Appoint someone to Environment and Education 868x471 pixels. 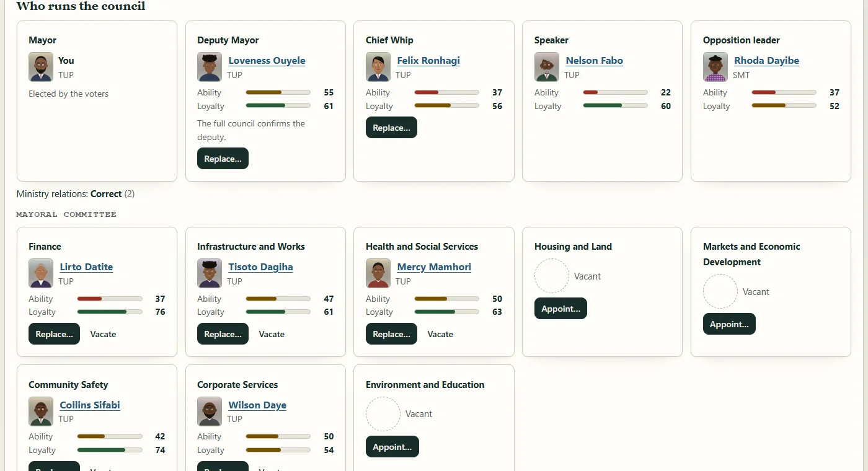click(x=392, y=447)
